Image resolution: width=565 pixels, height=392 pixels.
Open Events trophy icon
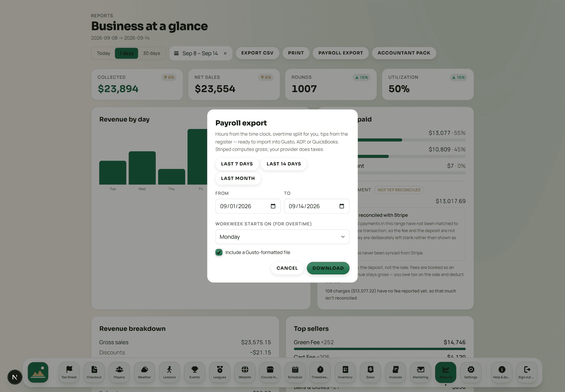pos(195,372)
